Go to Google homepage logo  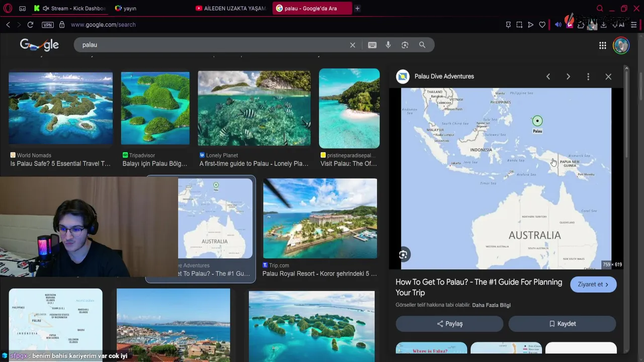pos(39,45)
